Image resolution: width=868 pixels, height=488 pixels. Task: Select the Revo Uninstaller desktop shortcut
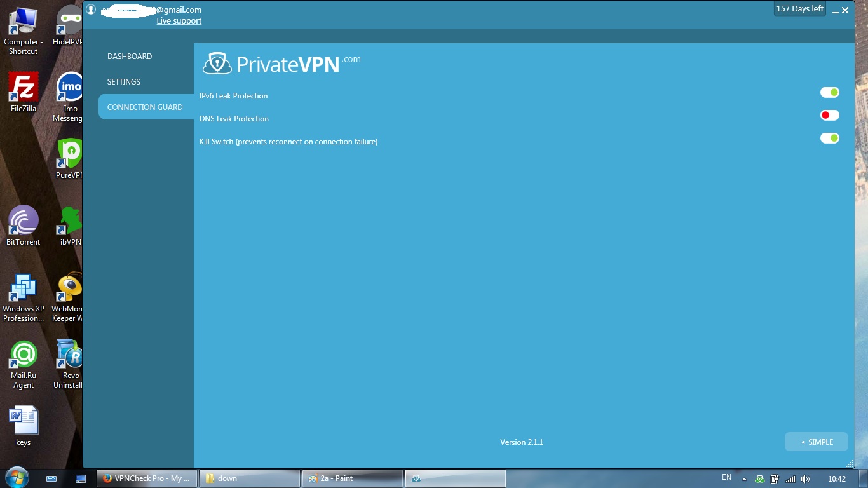click(69, 364)
